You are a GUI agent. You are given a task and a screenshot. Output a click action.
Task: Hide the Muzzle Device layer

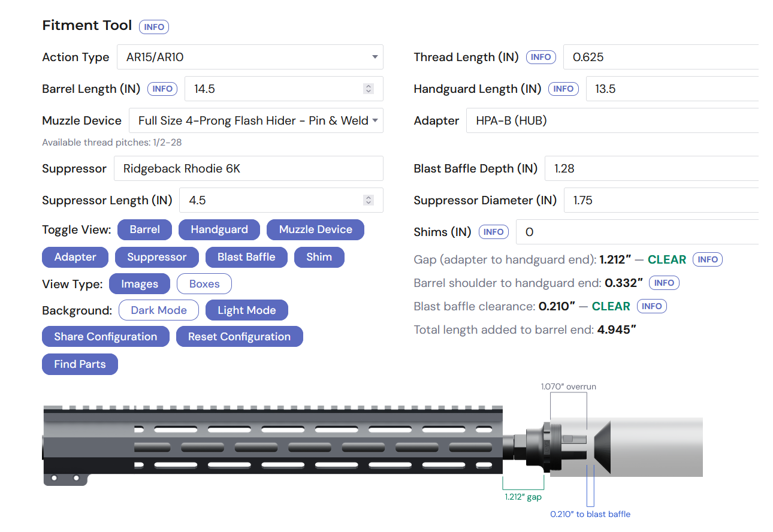(316, 229)
